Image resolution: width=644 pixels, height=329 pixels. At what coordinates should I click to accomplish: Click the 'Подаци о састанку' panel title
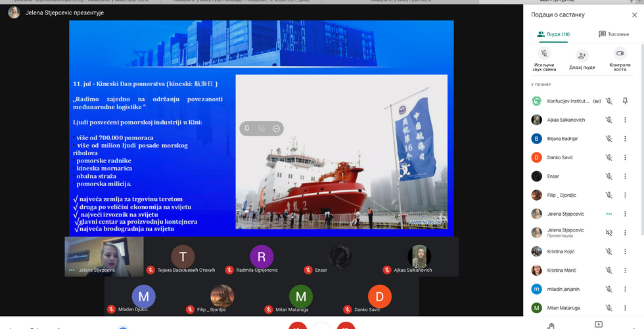(x=558, y=14)
